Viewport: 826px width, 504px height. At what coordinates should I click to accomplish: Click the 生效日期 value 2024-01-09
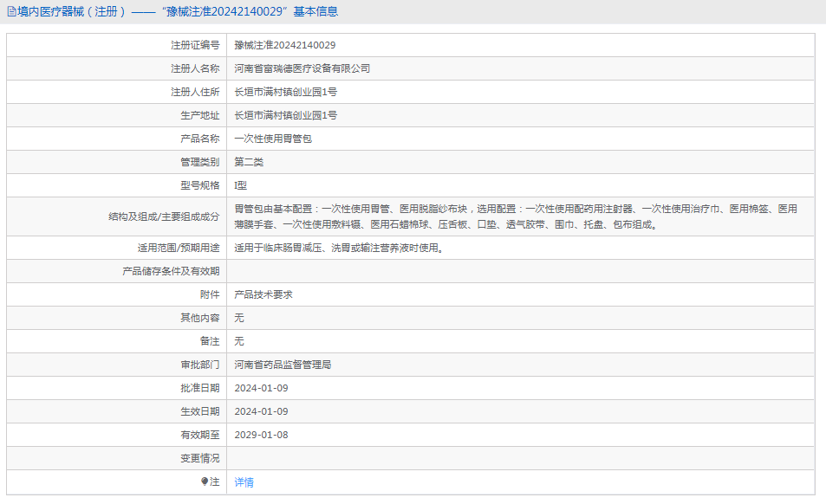[x=261, y=411]
